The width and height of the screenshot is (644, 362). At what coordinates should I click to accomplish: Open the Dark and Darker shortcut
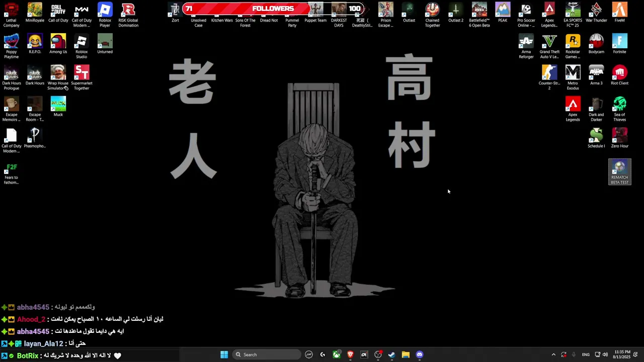point(596,109)
